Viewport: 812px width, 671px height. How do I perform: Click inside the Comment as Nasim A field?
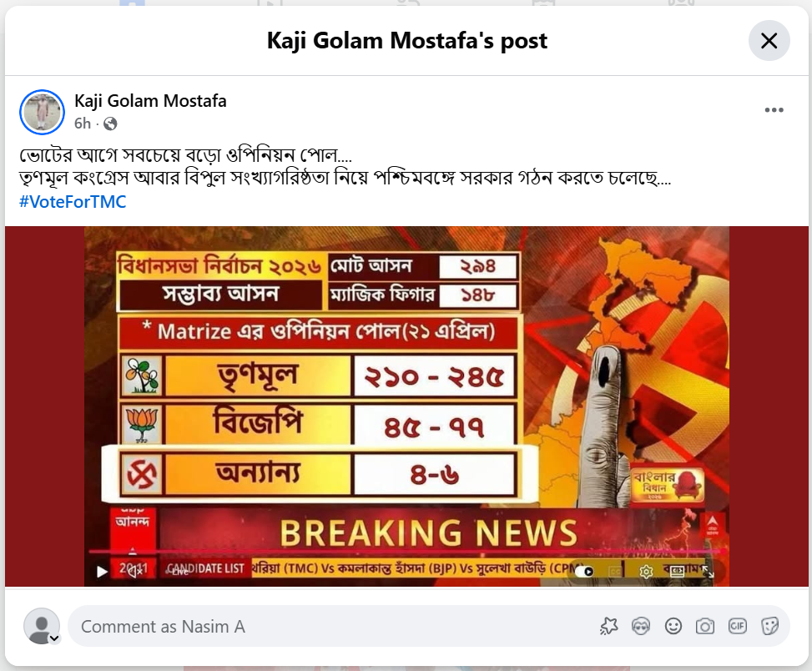pos(331,627)
